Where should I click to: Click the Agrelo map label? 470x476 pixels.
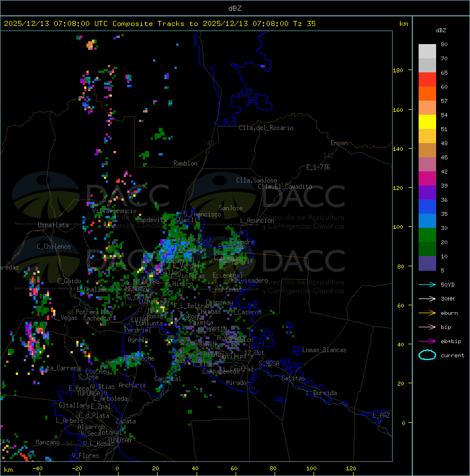coord(138,340)
